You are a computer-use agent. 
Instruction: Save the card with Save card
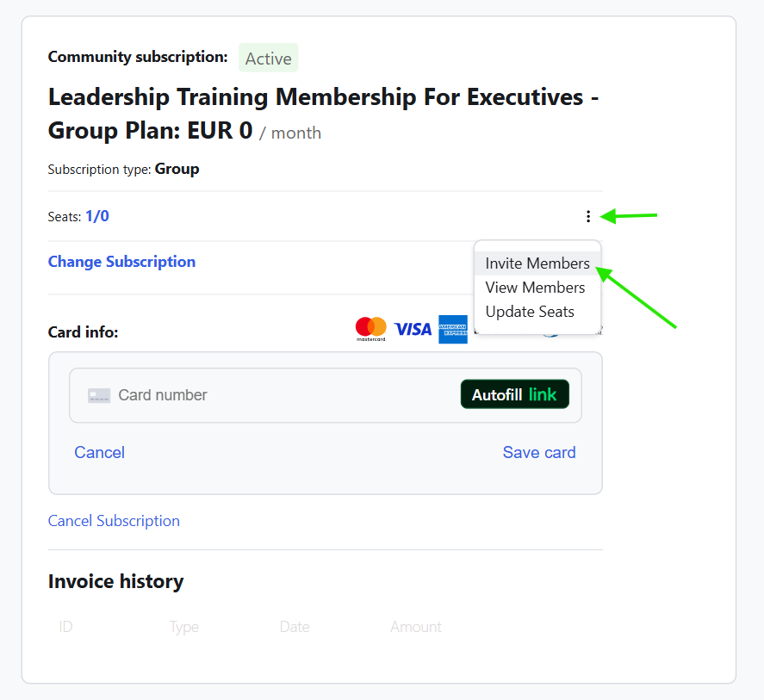(539, 452)
